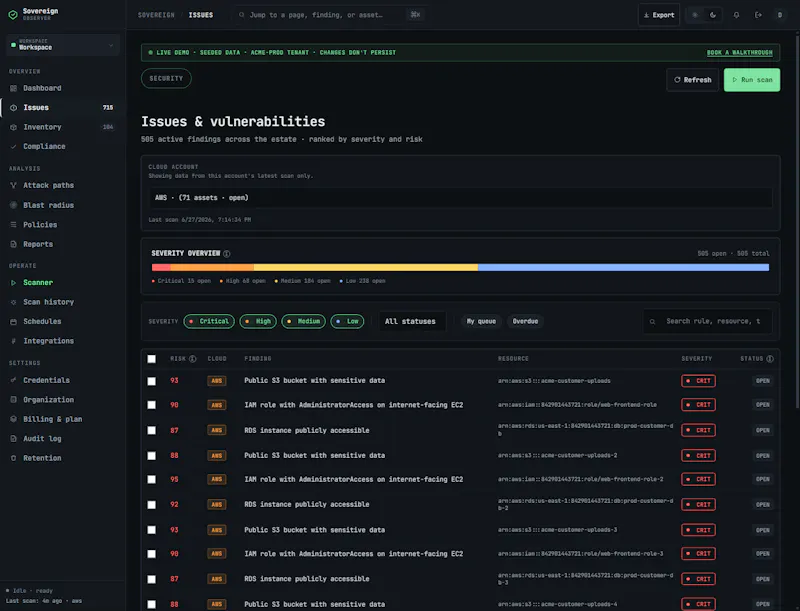This screenshot has height=611, width=800.
Task: Focus the Jump to a page search field
Action: (330, 15)
